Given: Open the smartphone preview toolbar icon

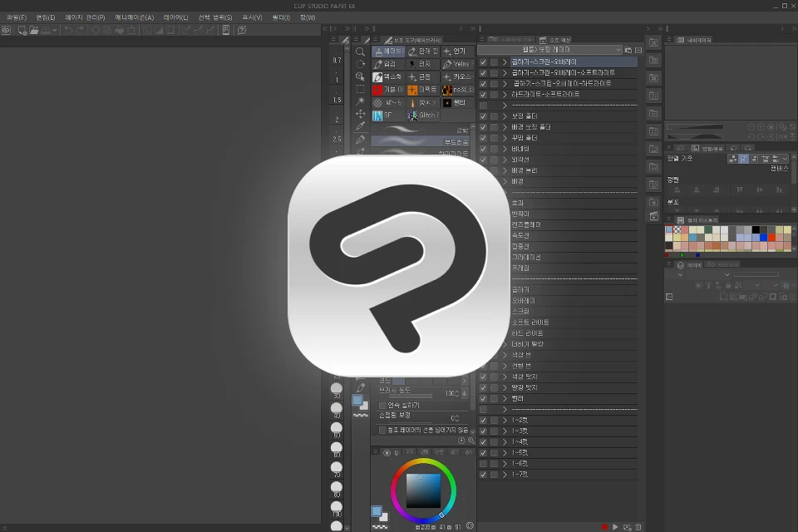Looking at the screenshot, I should (226, 31).
